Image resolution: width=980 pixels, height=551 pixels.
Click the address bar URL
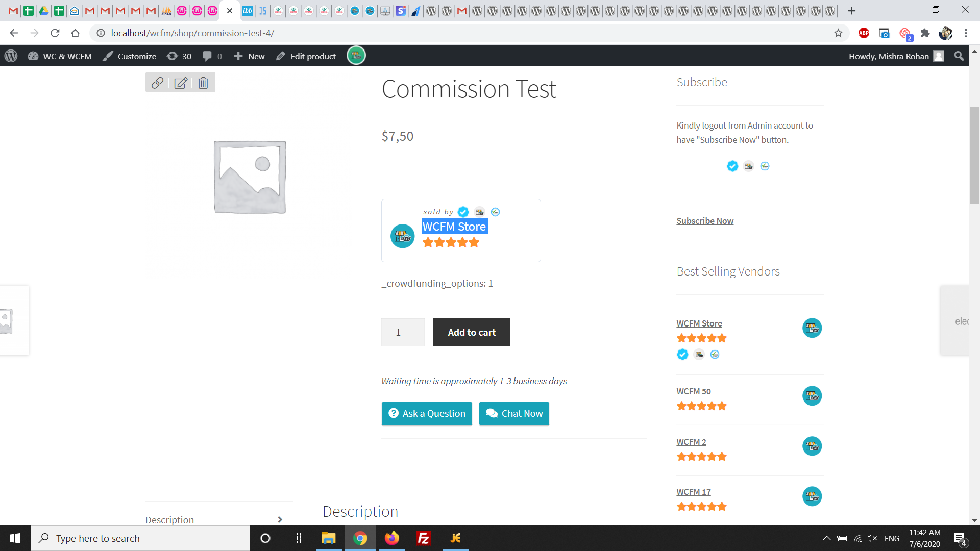point(192,33)
